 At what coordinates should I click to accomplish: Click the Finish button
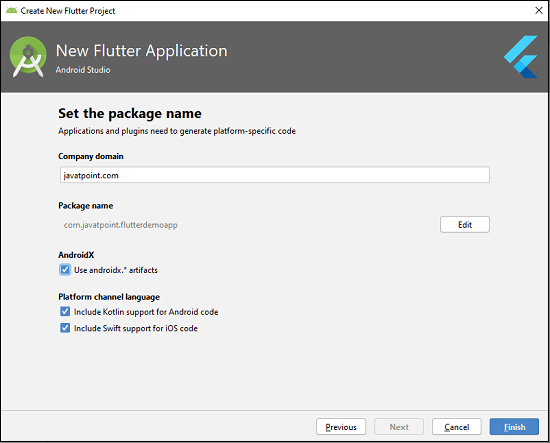click(514, 427)
